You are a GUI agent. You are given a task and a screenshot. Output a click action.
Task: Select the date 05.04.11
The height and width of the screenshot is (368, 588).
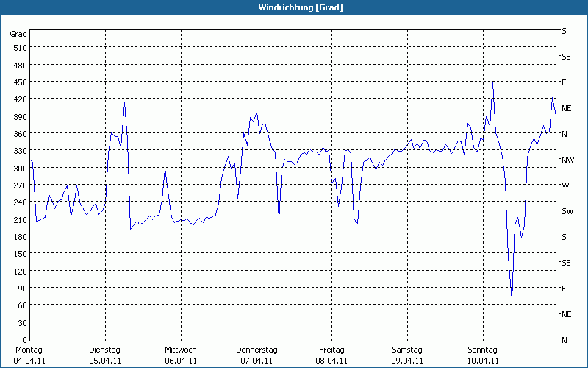tap(105, 361)
